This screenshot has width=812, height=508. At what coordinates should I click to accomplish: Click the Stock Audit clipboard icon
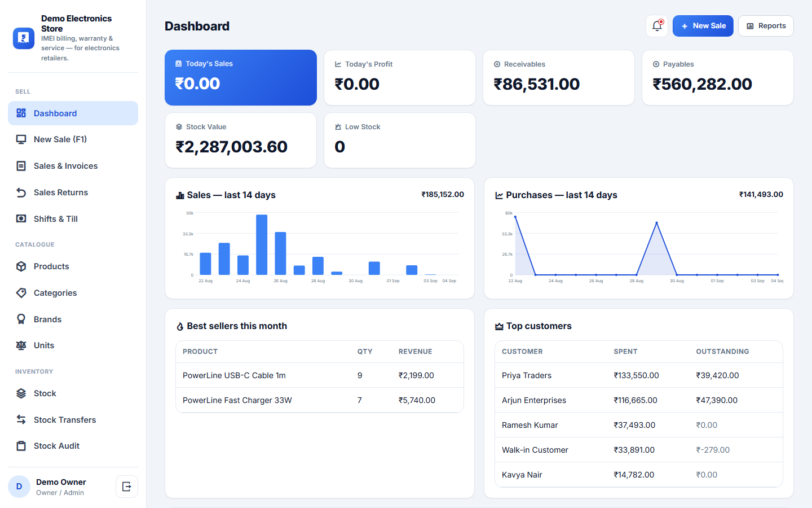coord(21,446)
